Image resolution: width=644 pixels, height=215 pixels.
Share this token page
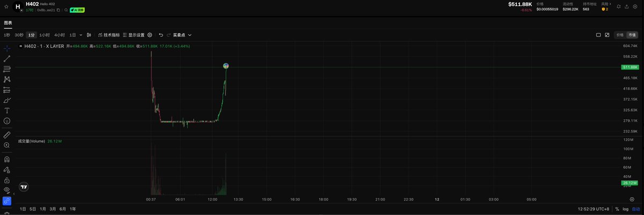[627, 6]
